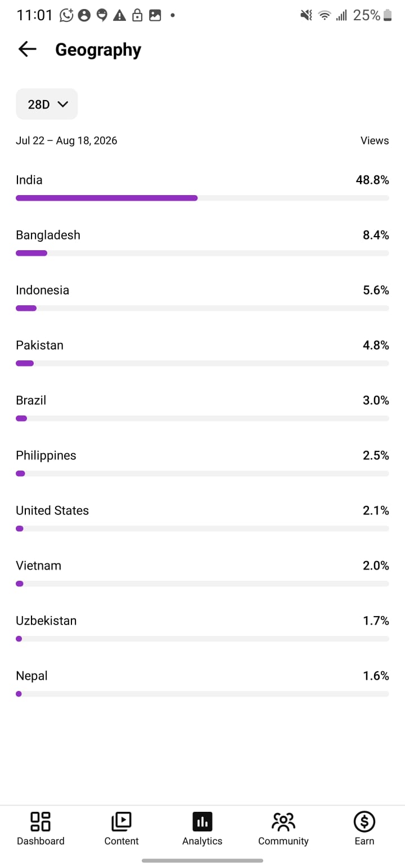The width and height of the screenshot is (405, 868).
Task: Click the Bangladesh views progress bar
Action: [x=202, y=253]
